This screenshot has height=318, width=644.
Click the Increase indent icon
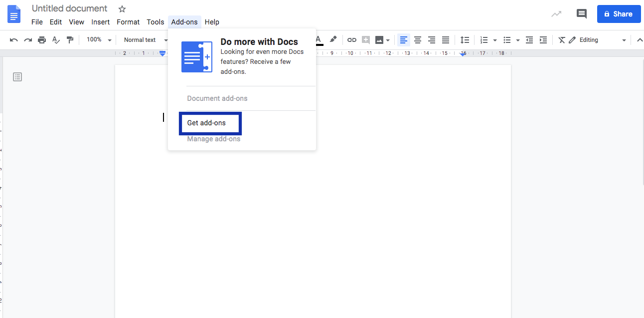click(x=543, y=40)
